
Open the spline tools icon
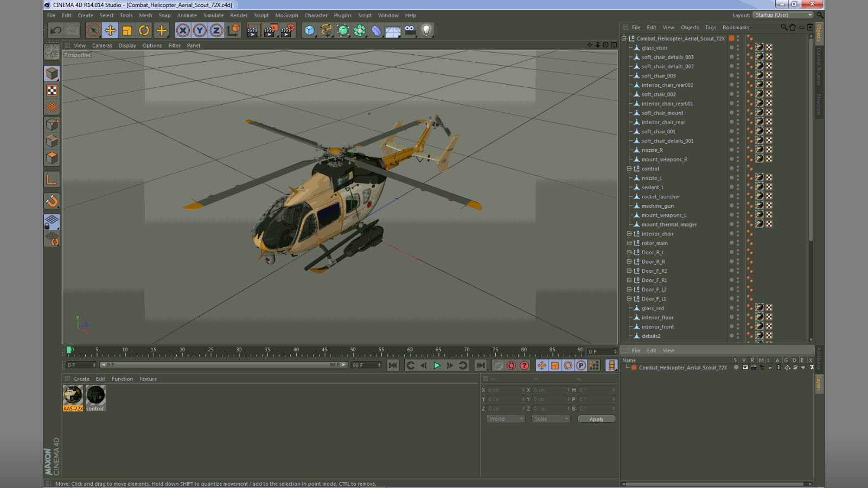pos(326,30)
